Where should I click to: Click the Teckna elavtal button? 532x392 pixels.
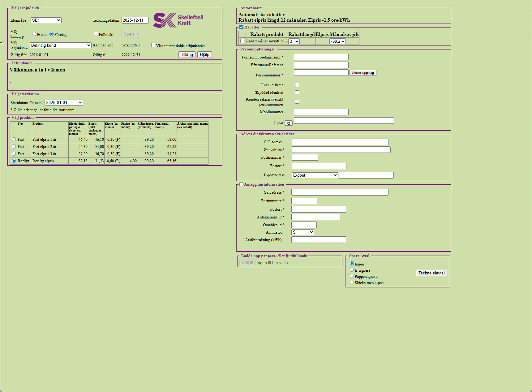pos(431,273)
